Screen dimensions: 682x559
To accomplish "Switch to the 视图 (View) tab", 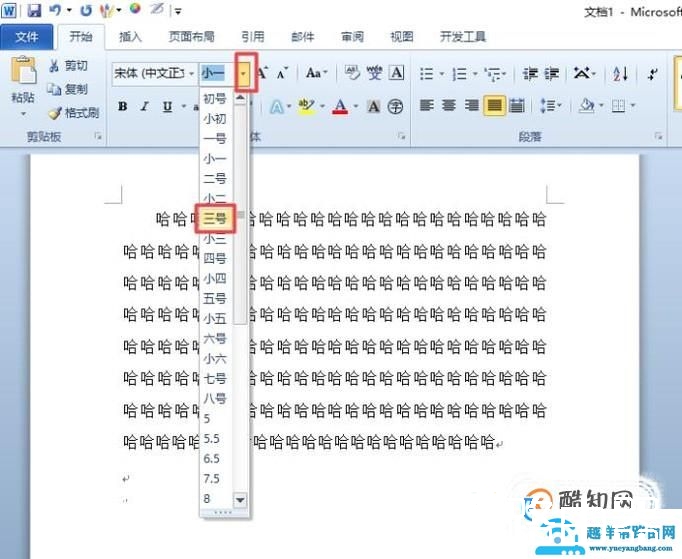I will [401, 37].
